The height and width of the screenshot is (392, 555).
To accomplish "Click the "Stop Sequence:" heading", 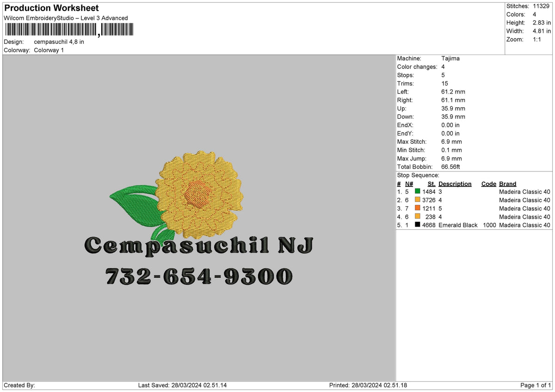I will point(418,175).
